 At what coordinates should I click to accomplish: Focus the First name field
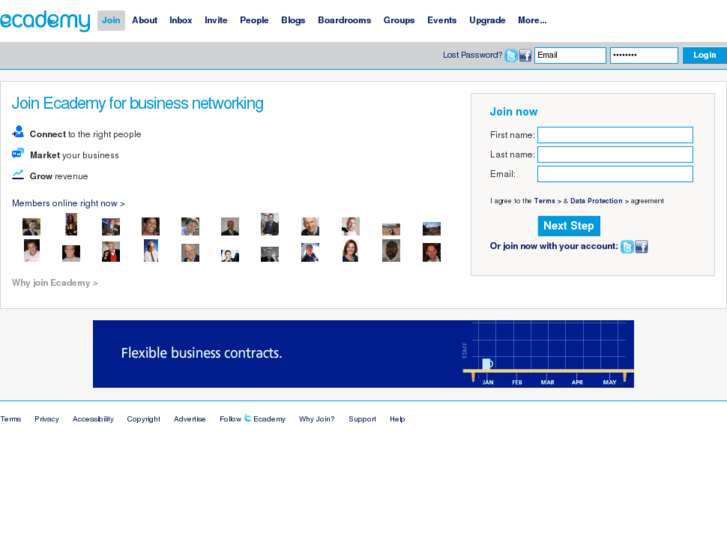(x=615, y=135)
